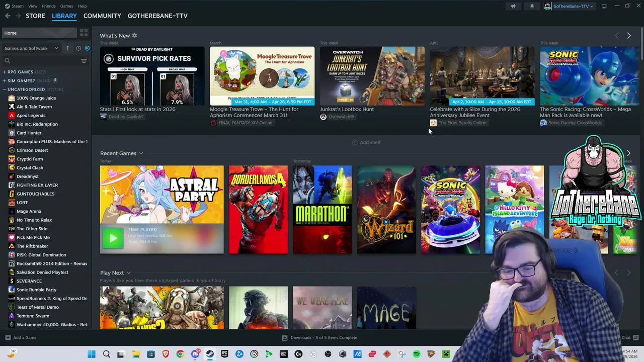Click the forward navigation arrow
The width and height of the screenshot is (644, 362).
[18, 16]
